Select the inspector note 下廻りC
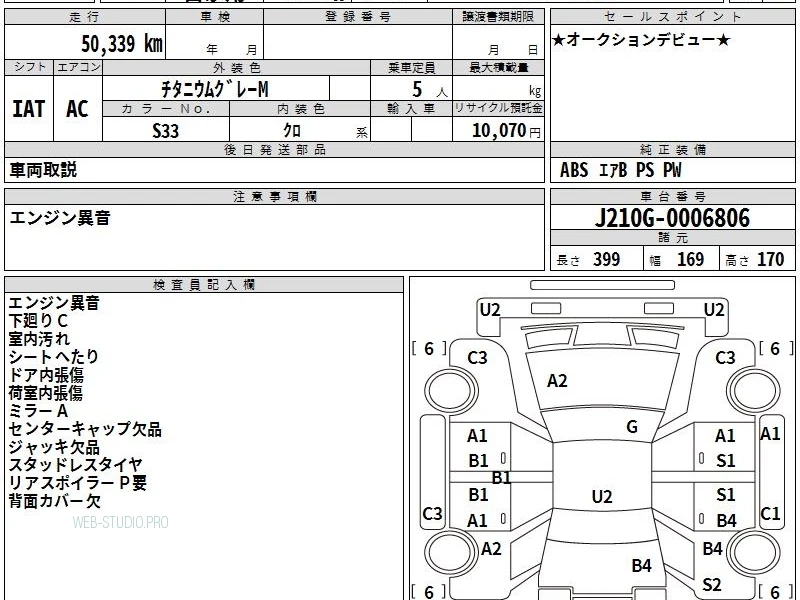Viewport: 800px width, 600px height. [38, 320]
